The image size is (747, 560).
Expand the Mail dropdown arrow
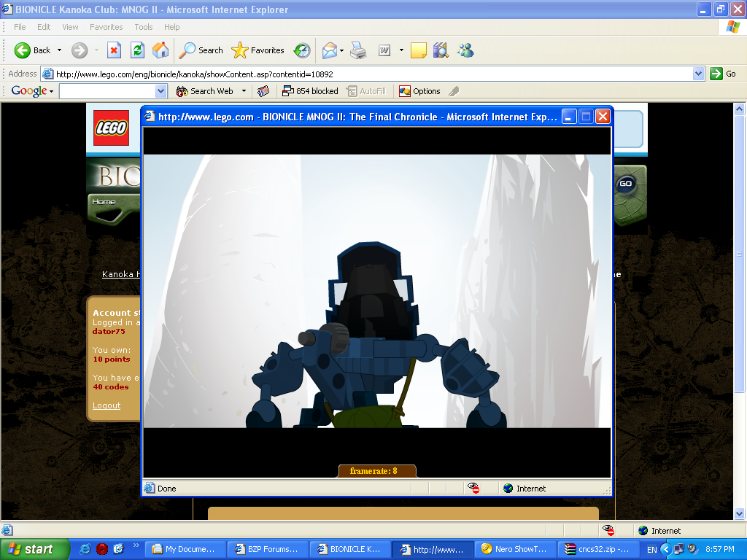[341, 50]
